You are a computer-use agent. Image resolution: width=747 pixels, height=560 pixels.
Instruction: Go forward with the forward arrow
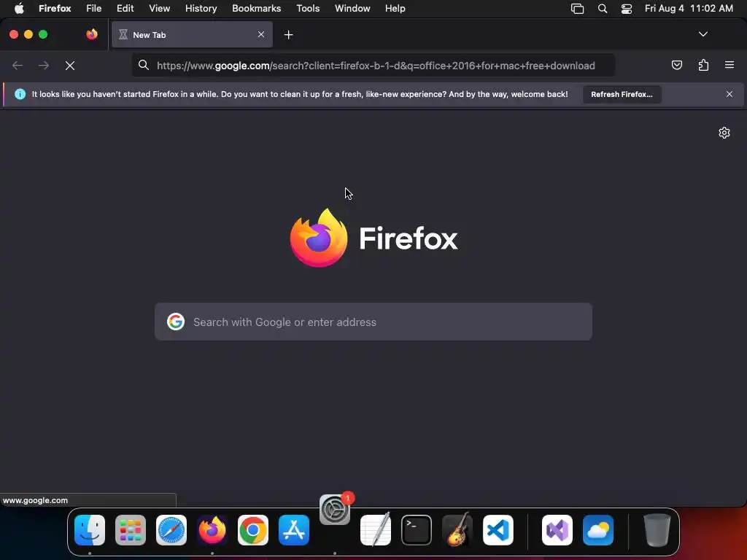coord(44,65)
